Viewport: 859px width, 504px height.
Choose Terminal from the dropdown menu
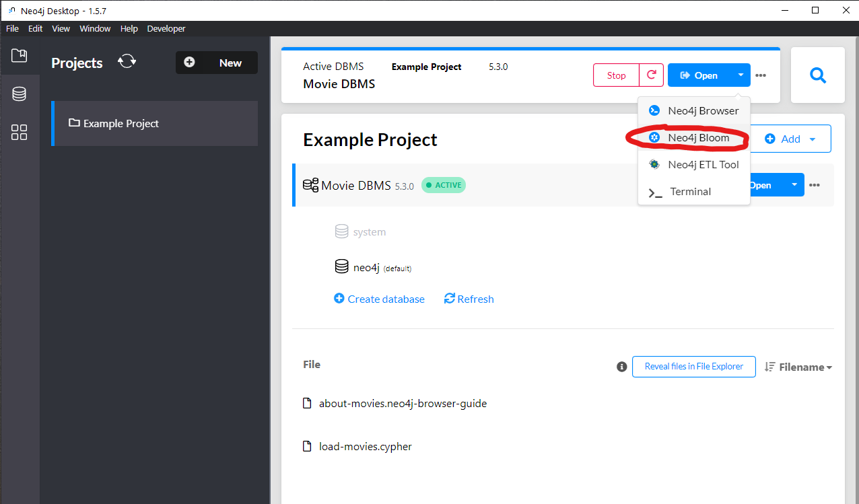pyautogui.click(x=690, y=191)
